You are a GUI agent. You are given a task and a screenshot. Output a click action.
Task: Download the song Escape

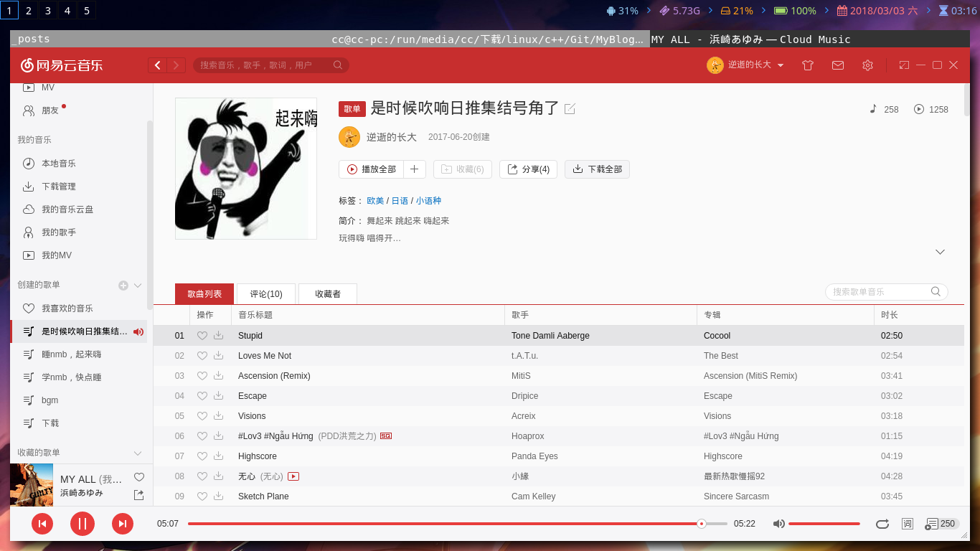[x=219, y=396]
